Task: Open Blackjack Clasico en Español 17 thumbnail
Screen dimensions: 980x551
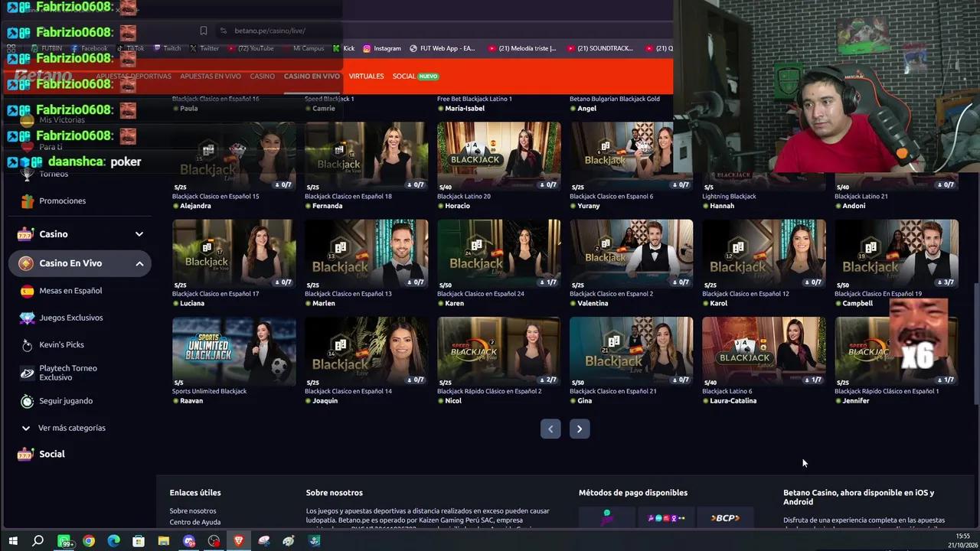Action: pos(234,254)
